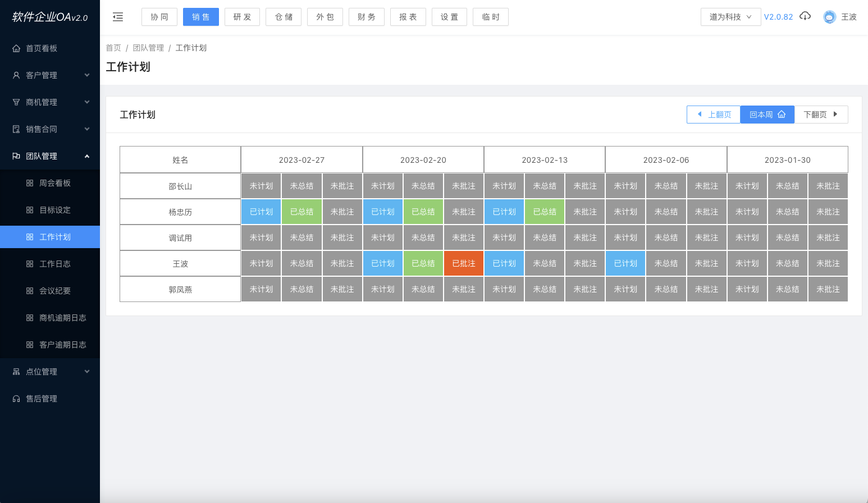Open 杨忠历's 已总结 cell for 2023-02-27
868x503 pixels.
pos(302,212)
